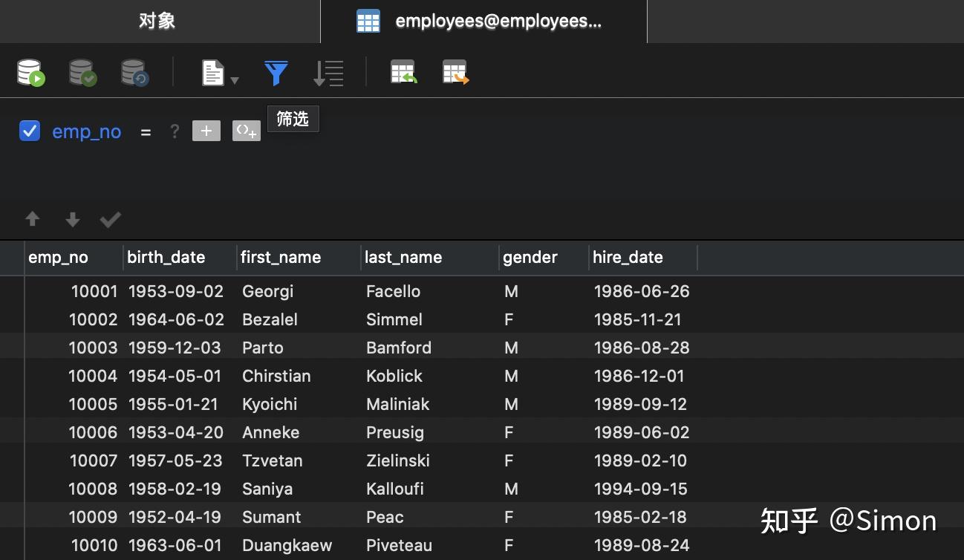Image resolution: width=964 pixels, height=560 pixels.
Task: Select first name Anneke cell
Action: coord(299,432)
